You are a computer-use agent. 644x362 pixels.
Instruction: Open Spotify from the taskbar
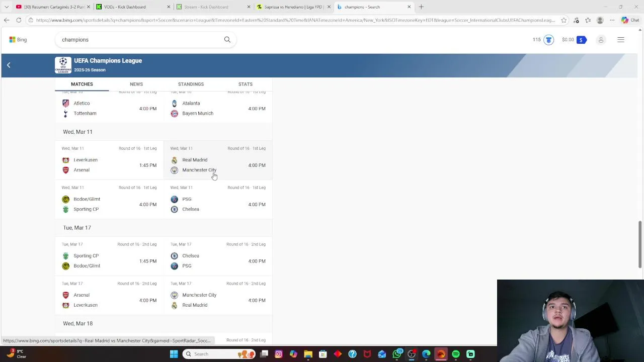click(456, 354)
